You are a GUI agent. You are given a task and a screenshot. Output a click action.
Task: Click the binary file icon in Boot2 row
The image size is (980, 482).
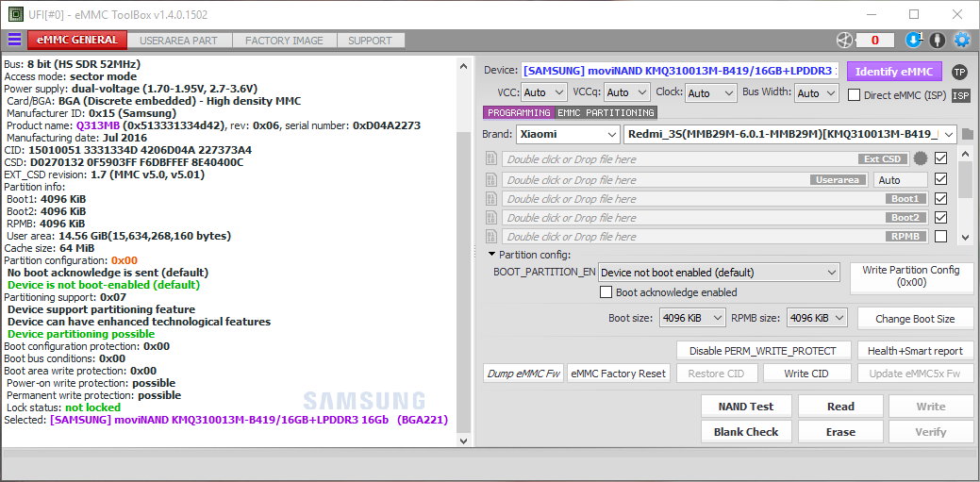491,218
